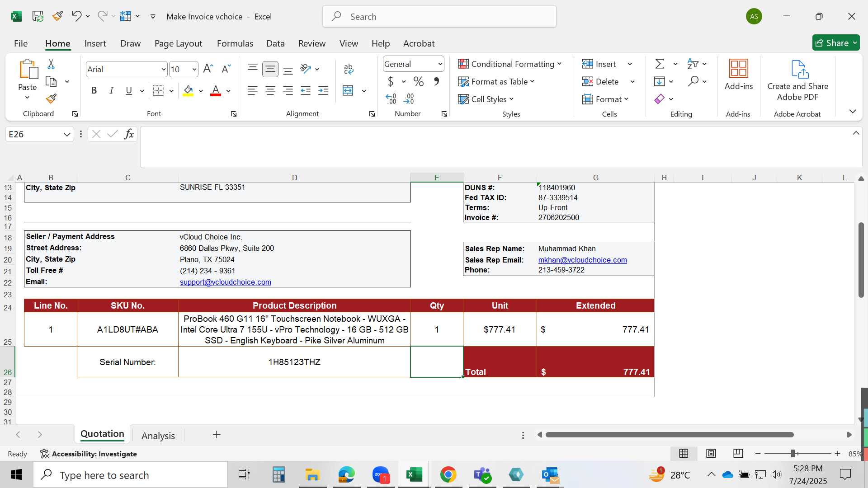Viewport: 868px width, 488px height.
Task: Click the Save icon in the title bar
Action: 38,17
